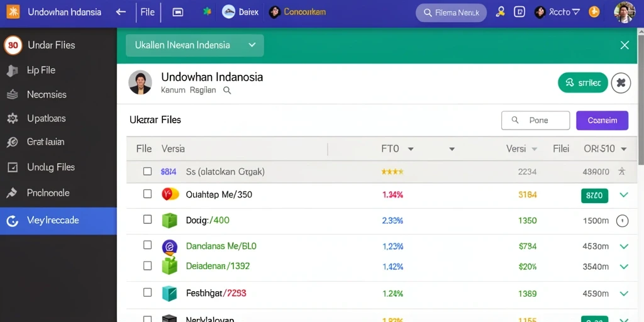Click the Grat laiian sidebar icon

coord(13,142)
